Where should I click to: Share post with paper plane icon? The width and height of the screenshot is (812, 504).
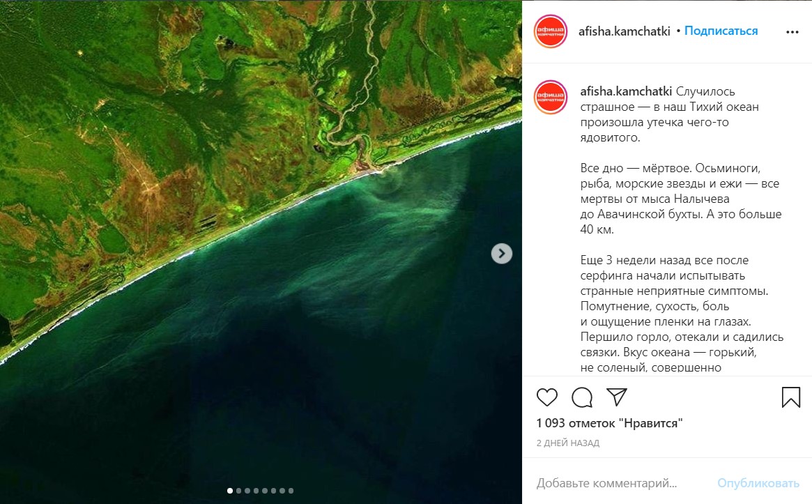click(617, 397)
